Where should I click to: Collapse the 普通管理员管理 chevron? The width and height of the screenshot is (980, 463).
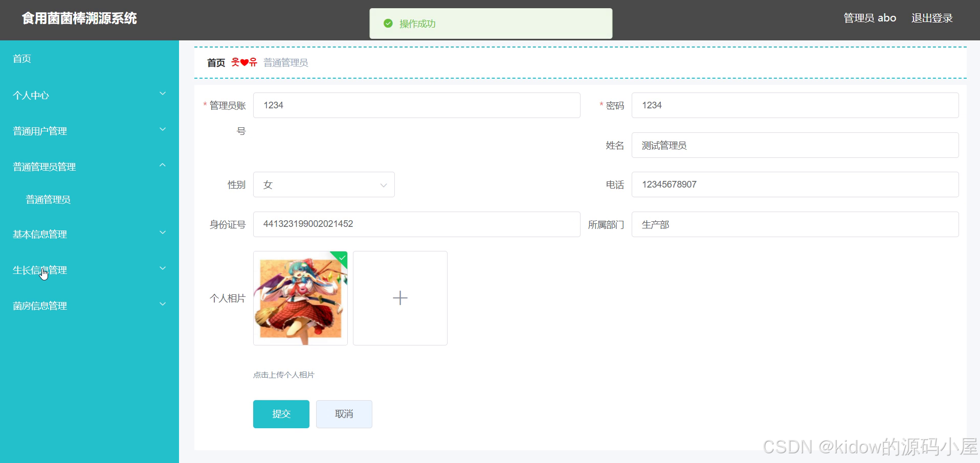pos(163,165)
